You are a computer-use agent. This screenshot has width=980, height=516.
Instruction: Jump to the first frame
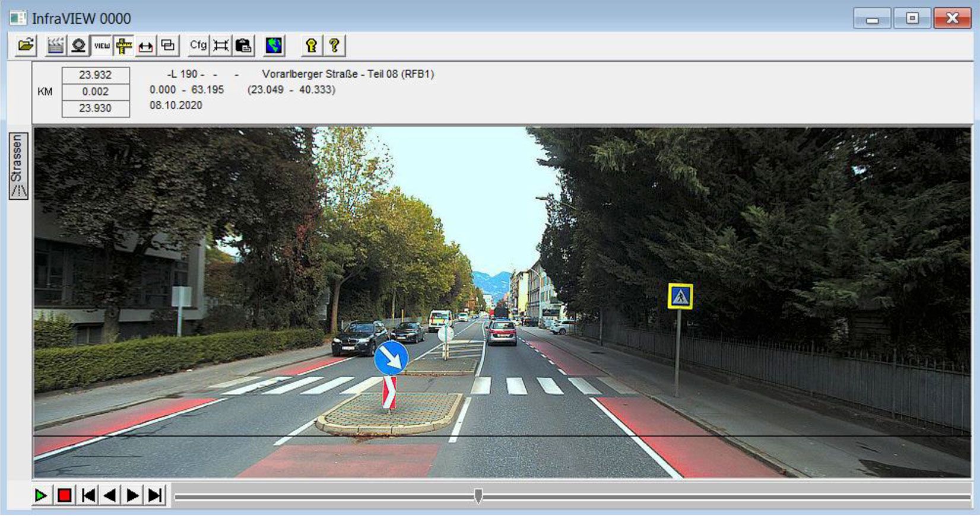pyautogui.click(x=88, y=495)
